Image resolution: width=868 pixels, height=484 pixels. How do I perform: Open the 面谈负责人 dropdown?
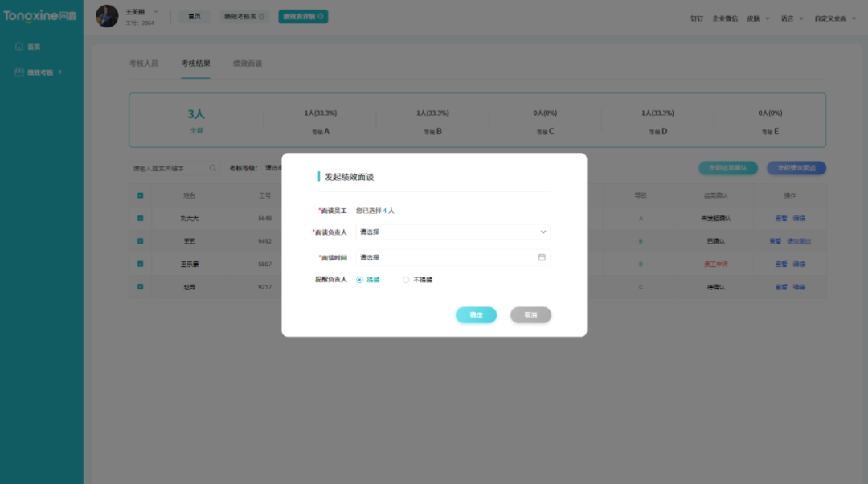(452, 232)
